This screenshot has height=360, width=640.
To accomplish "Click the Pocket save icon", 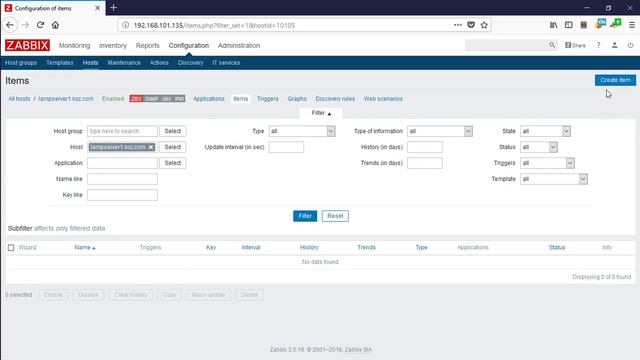I will [471, 25].
